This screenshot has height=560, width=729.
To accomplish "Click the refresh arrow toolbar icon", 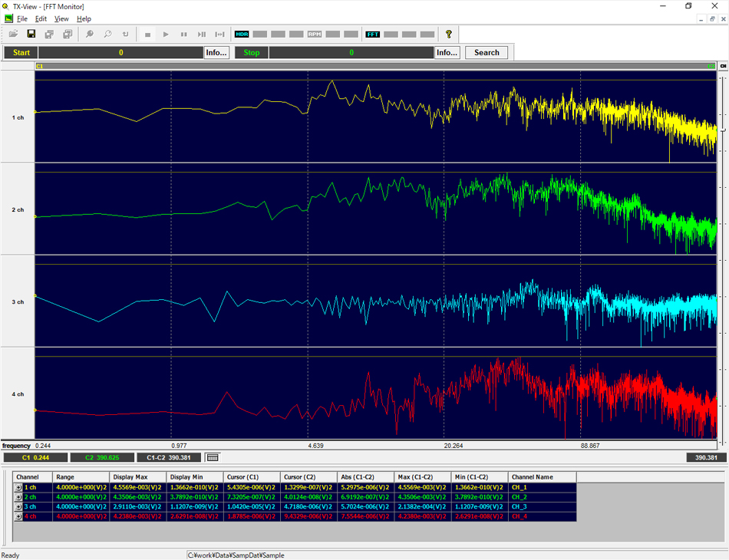I will tap(125, 34).
